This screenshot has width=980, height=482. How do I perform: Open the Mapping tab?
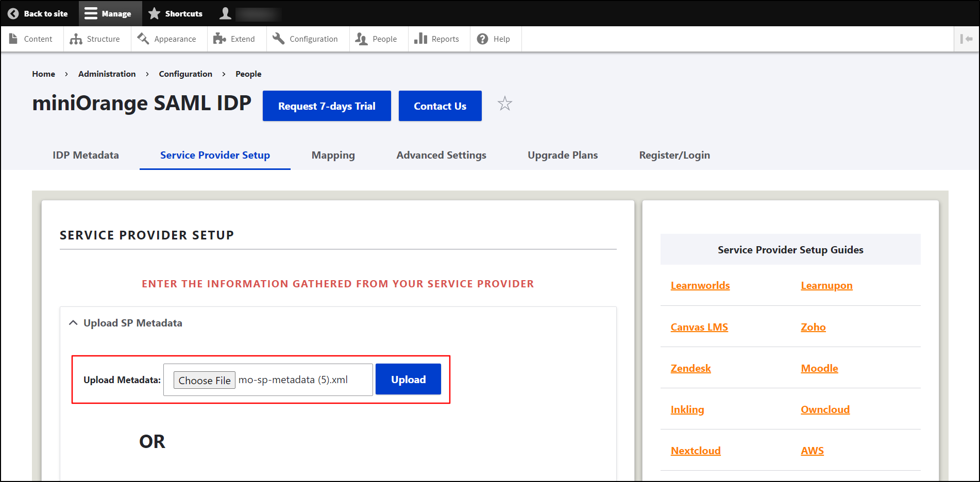333,155
